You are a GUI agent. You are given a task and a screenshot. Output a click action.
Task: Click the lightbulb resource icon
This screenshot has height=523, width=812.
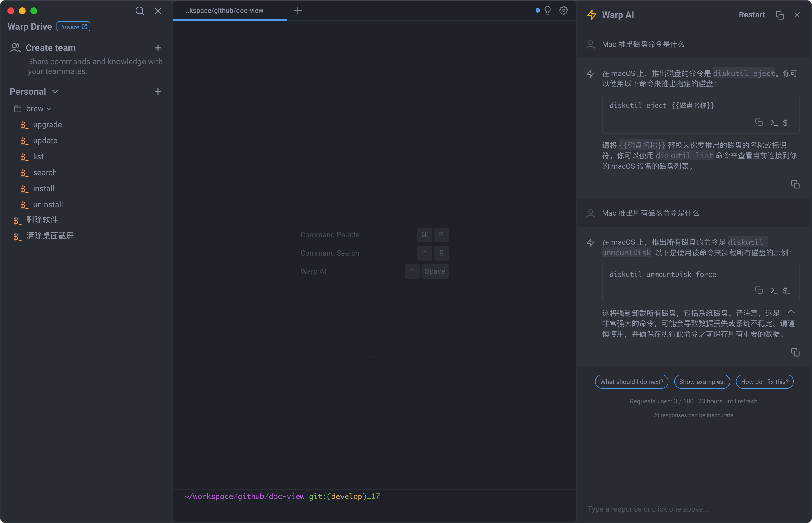point(547,11)
